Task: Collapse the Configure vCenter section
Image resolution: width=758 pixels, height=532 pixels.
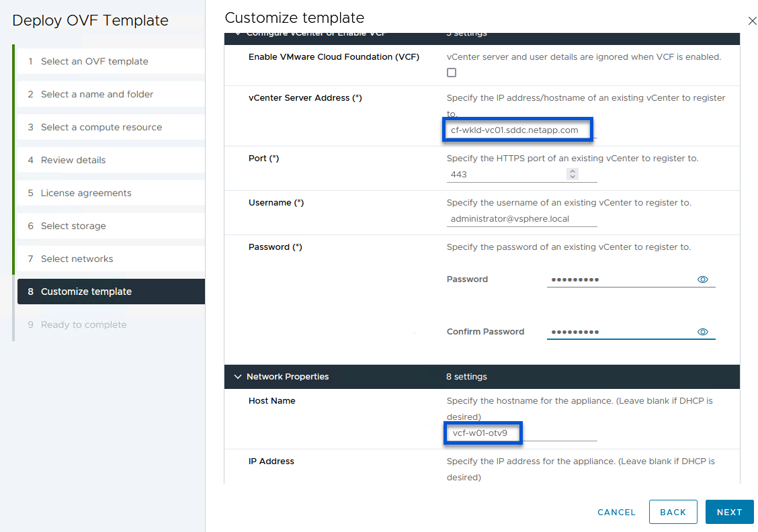Action: click(x=237, y=34)
